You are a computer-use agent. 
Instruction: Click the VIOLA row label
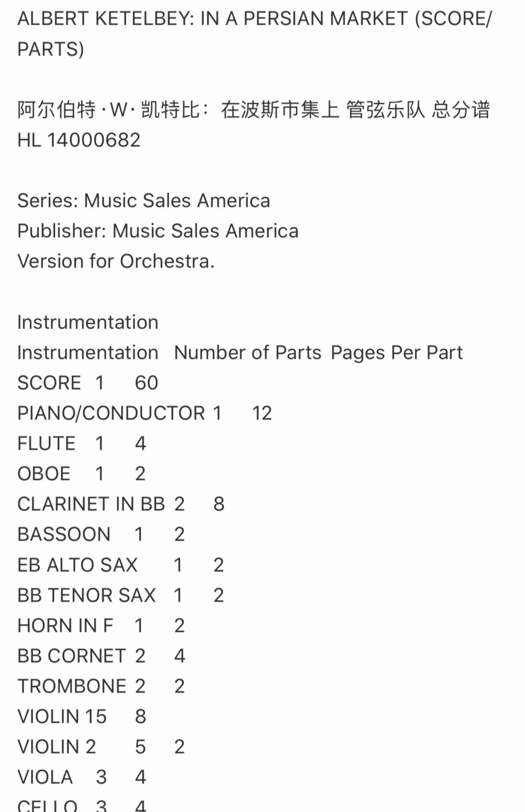coord(45,777)
